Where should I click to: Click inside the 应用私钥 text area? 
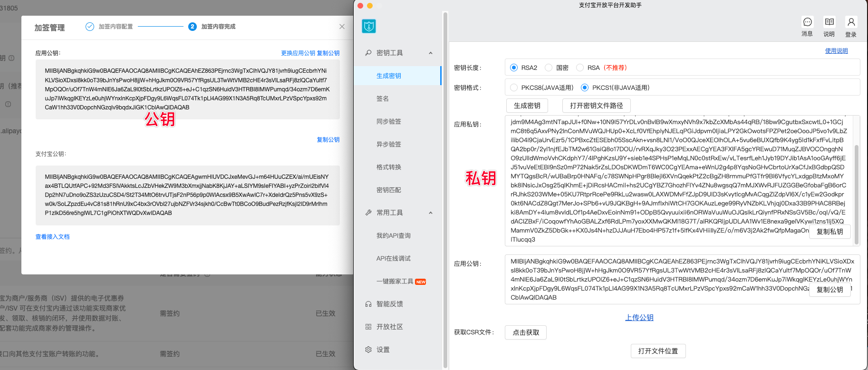pyautogui.click(x=682, y=181)
